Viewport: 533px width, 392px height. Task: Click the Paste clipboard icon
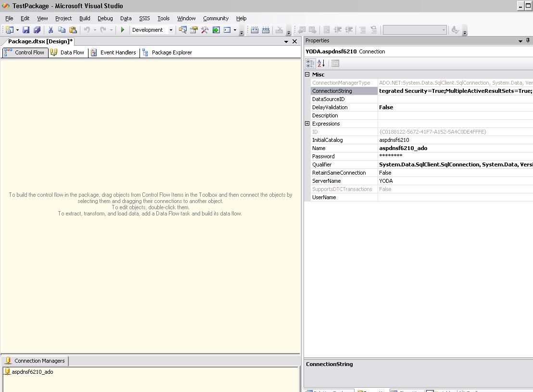pos(73,30)
